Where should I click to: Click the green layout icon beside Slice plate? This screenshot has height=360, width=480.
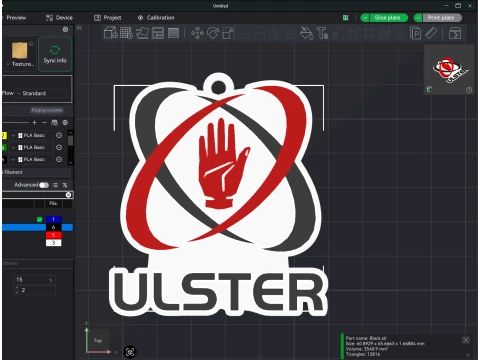tap(346, 18)
